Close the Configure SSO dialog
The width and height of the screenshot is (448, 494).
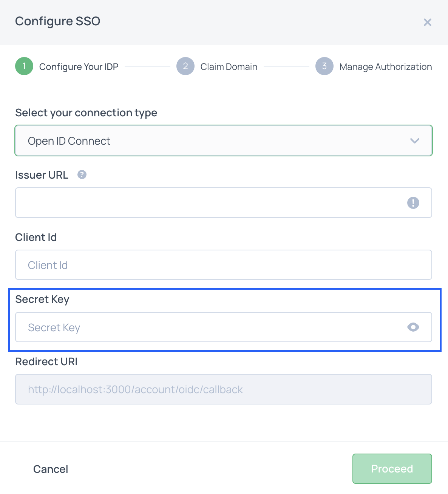pyautogui.click(x=427, y=22)
